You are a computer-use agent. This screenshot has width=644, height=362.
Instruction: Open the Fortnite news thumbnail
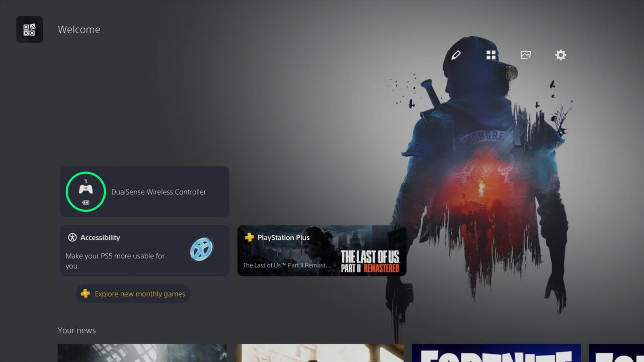496,353
